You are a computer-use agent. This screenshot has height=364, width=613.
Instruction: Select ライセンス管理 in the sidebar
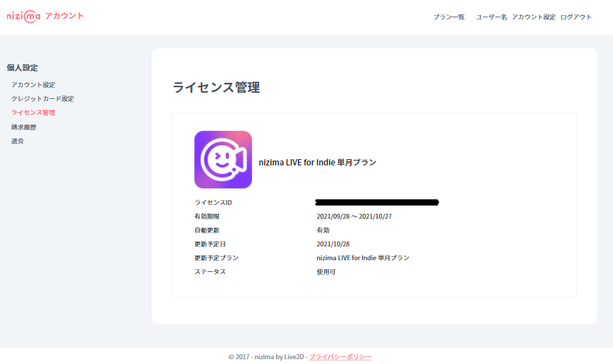33,113
